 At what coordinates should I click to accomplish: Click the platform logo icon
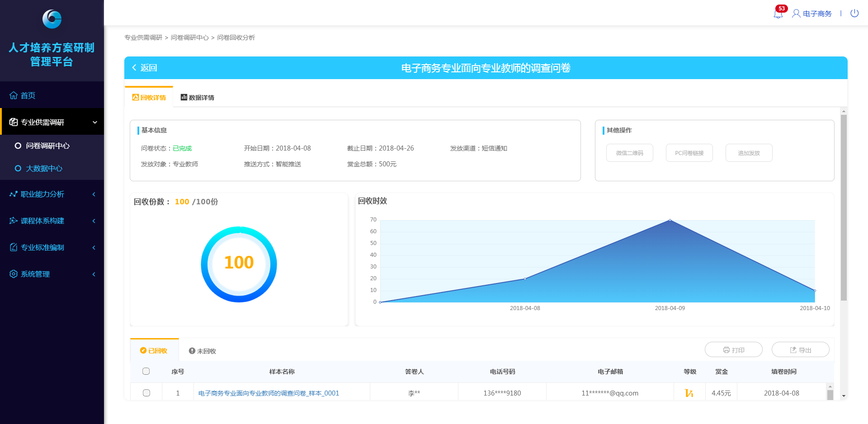click(x=52, y=19)
